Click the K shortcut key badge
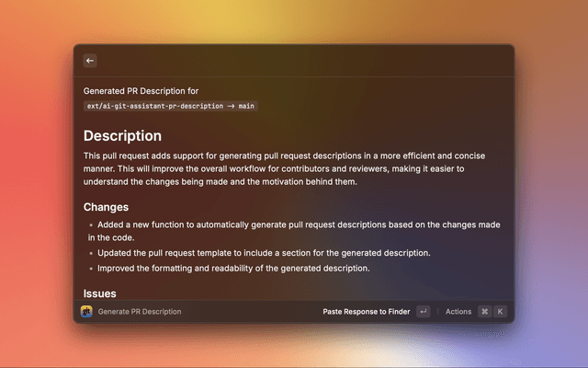The image size is (588, 368). point(501,312)
